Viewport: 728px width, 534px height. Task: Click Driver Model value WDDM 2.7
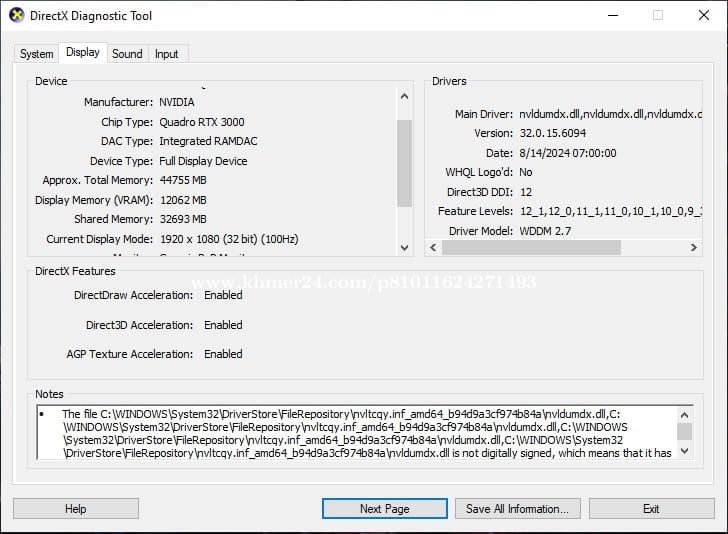545,231
